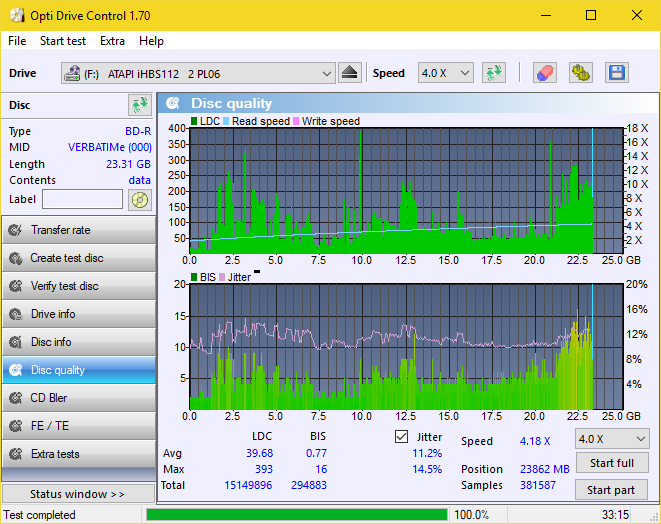Screen dimensions: 661x524
Task: Click the Jitter legend color swatch
Action: click(x=222, y=277)
